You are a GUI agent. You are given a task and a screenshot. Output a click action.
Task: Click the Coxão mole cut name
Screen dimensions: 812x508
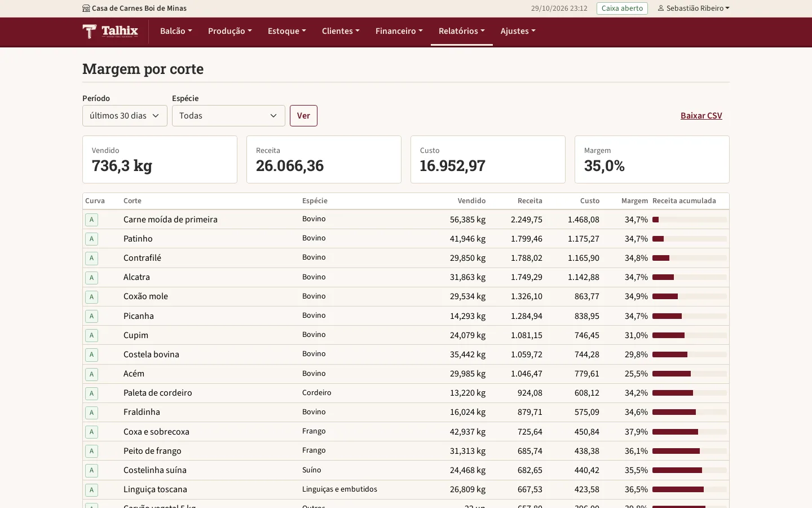145,296
